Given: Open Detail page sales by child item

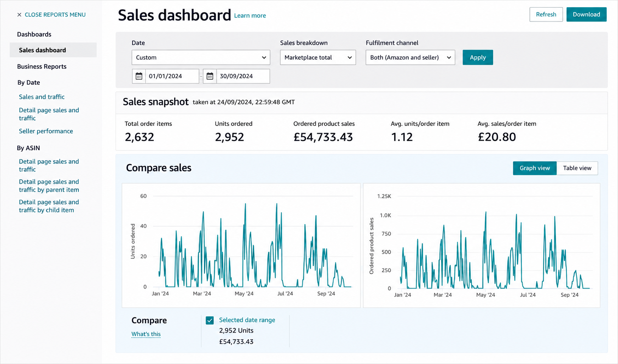Looking at the screenshot, I should point(49,206).
